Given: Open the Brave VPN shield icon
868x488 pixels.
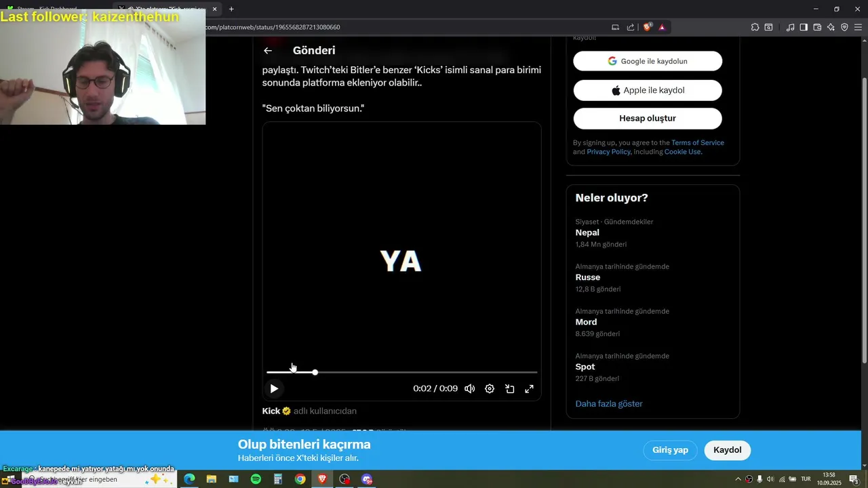Looking at the screenshot, I should tap(844, 27).
